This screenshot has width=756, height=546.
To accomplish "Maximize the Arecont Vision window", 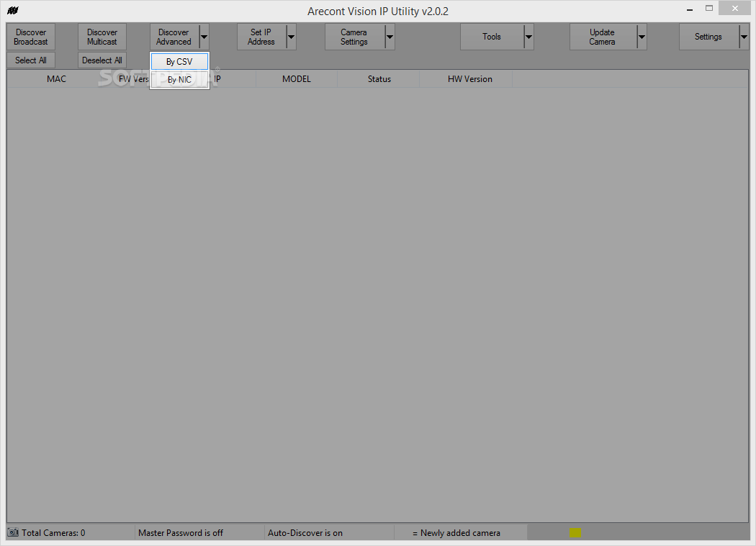I will tap(708, 8).
